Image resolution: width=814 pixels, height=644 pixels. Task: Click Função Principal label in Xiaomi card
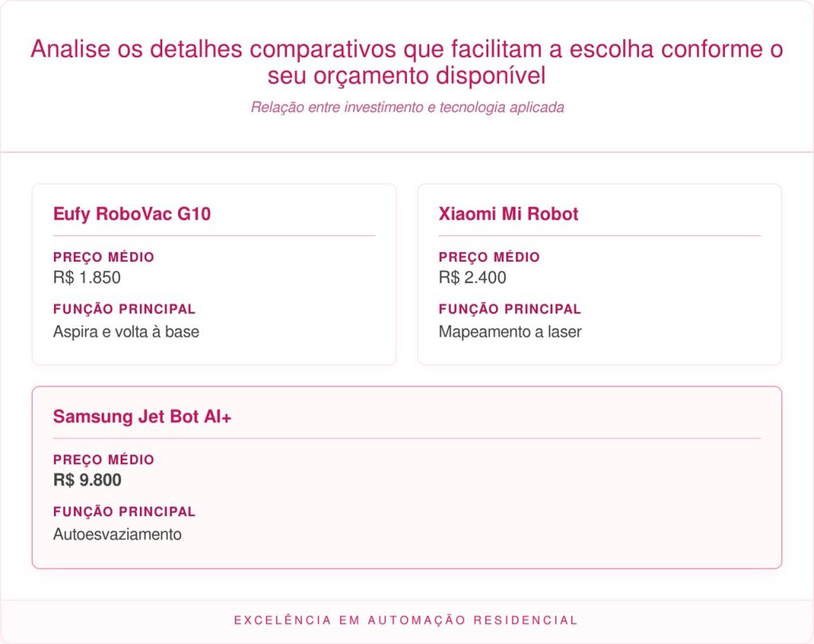(x=510, y=309)
